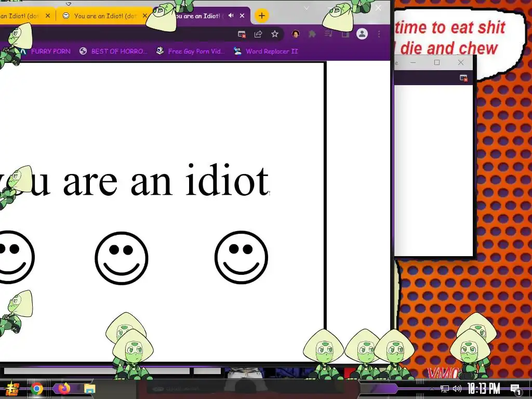Open the avatar extension icon beside the address bar
Screen dimensions: 532x399
[x=296, y=34]
